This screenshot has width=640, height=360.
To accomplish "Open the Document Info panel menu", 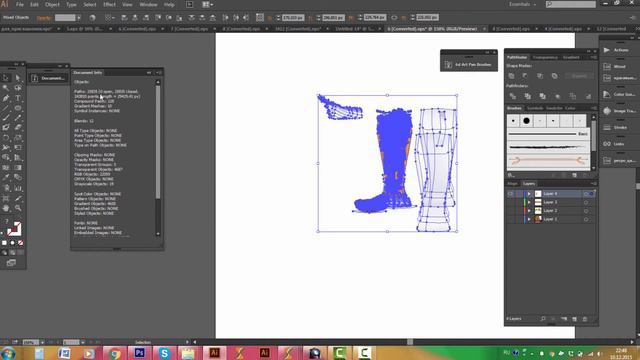I will (x=158, y=73).
